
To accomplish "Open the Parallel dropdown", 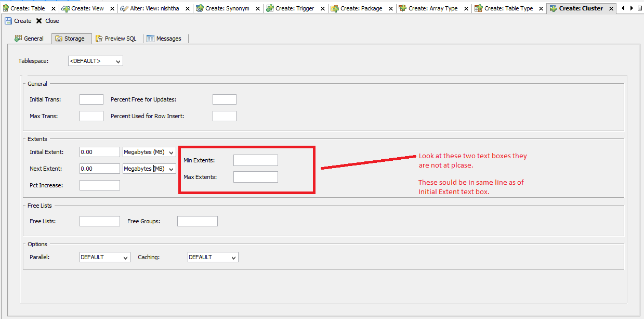I will (105, 257).
